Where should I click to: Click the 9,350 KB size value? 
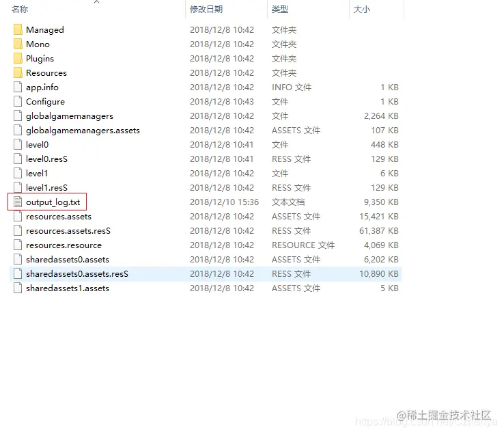381,202
